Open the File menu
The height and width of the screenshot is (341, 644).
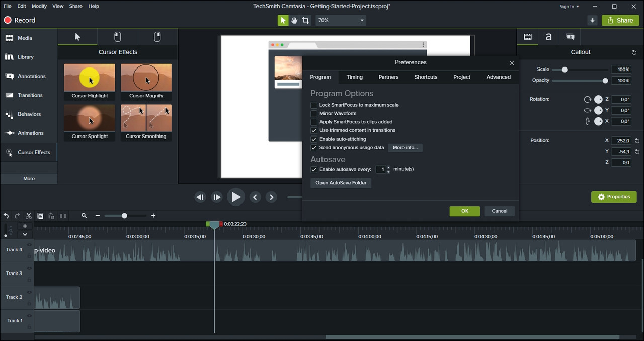pyautogui.click(x=8, y=6)
